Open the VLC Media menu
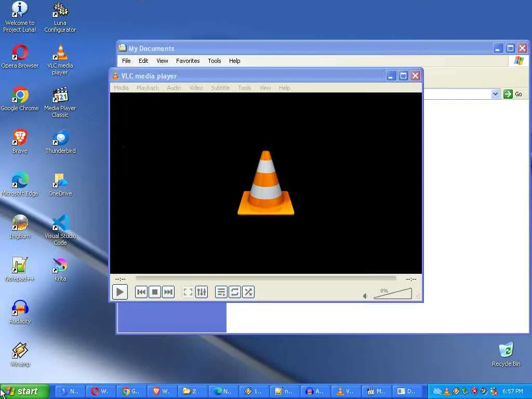 pyautogui.click(x=121, y=87)
